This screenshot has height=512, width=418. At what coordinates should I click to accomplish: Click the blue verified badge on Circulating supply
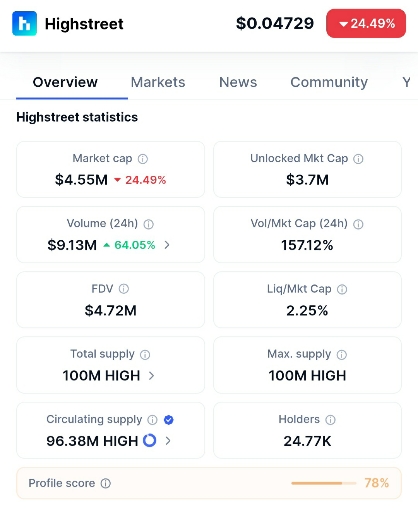(169, 420)
